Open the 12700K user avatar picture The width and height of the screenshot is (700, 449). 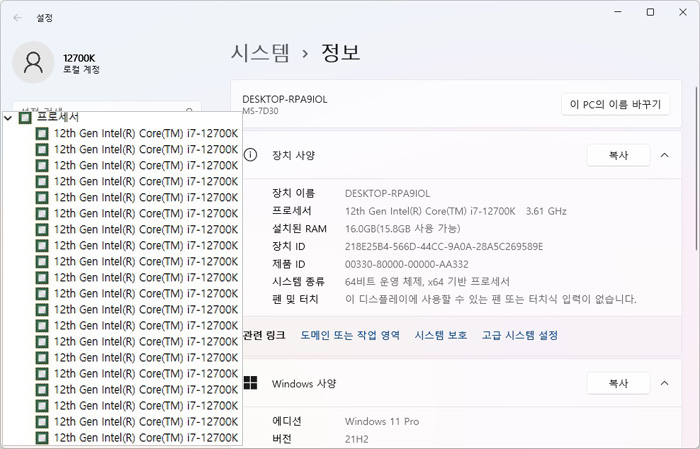[33, 62]
